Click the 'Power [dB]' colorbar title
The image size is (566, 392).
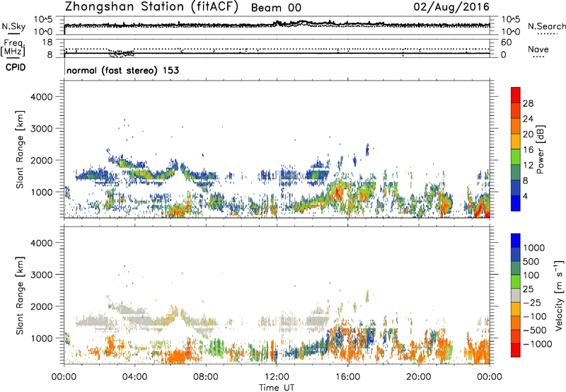click(x=540, y=149)
